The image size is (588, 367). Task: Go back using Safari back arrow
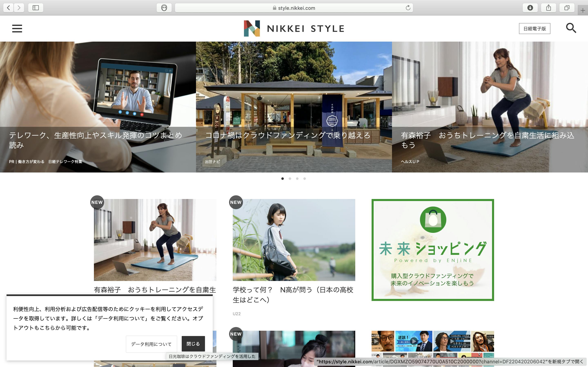9,8
